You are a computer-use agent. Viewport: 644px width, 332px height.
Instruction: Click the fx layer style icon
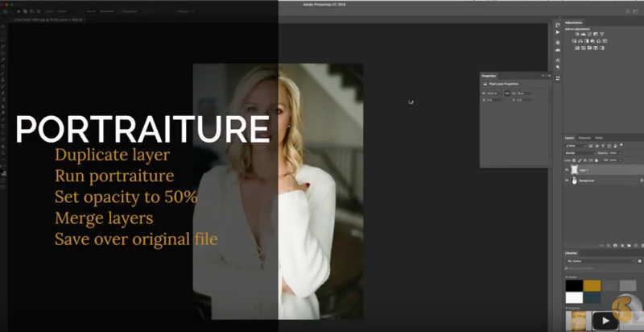[609, 245]
